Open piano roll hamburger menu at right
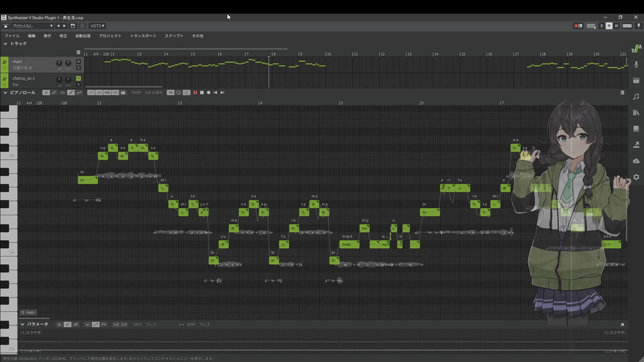 coord(623,93)
